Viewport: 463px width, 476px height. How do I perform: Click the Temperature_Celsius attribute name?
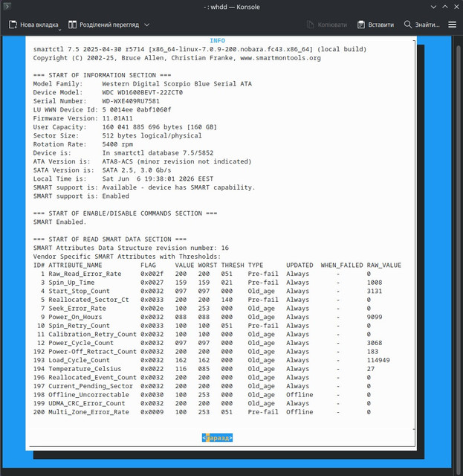click(x=85, y=369)
